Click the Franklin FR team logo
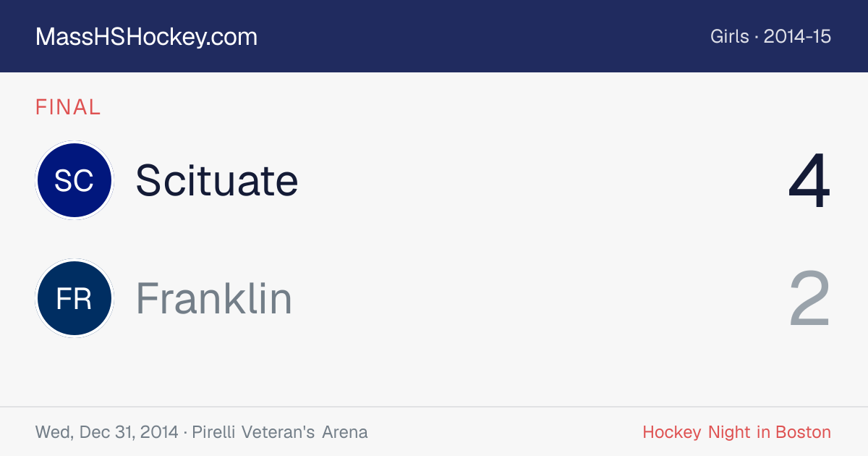 pyautogui.click(x=74, y=298)
